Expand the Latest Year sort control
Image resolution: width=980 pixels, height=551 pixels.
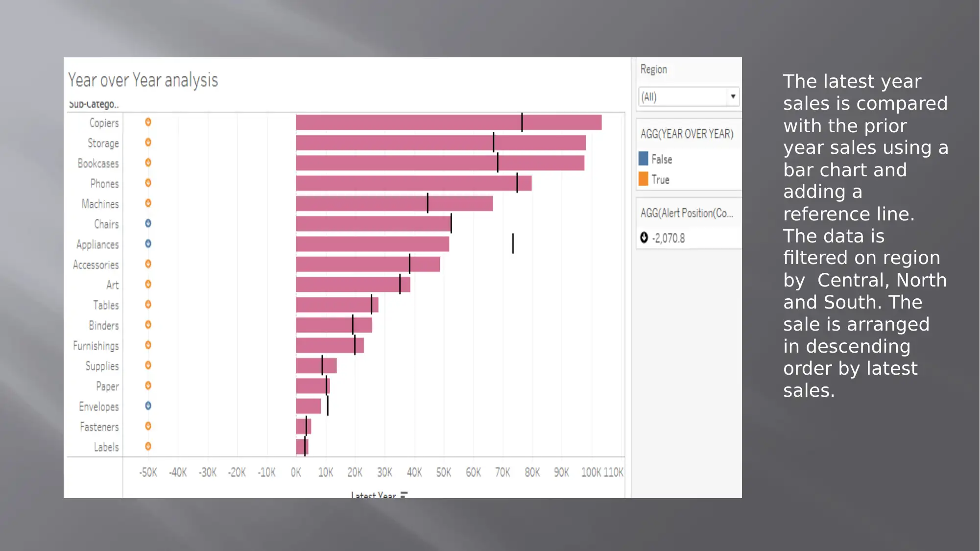point(405,494)
